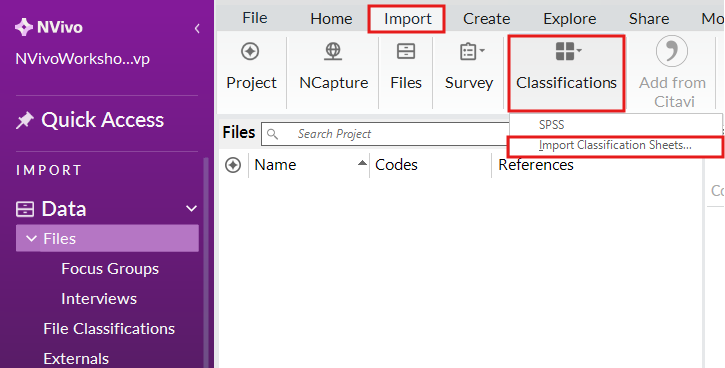Open the File menu tab
The width and height of the screenshot is (725, 368).
255,18
